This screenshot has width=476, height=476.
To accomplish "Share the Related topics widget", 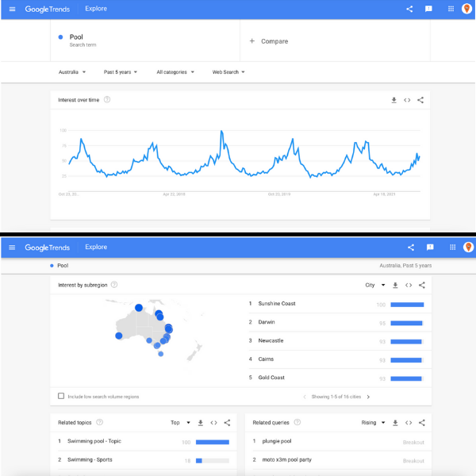I will tap(227, 423).
